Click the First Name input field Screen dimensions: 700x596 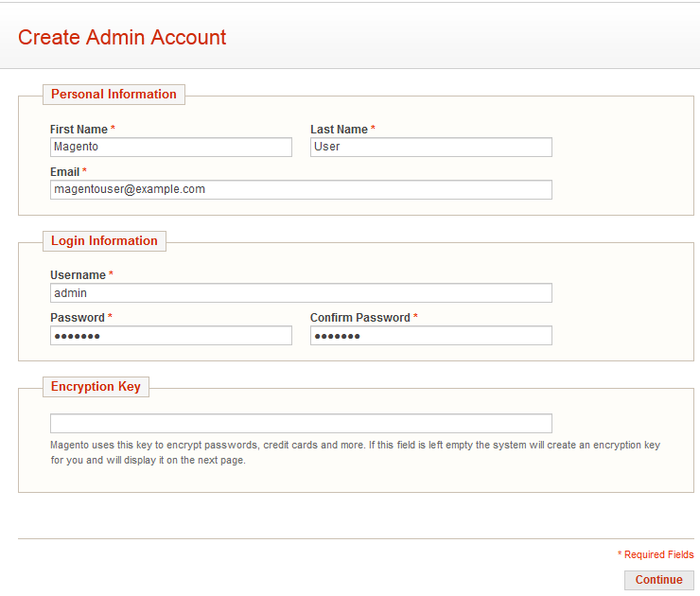pos(171,147)
